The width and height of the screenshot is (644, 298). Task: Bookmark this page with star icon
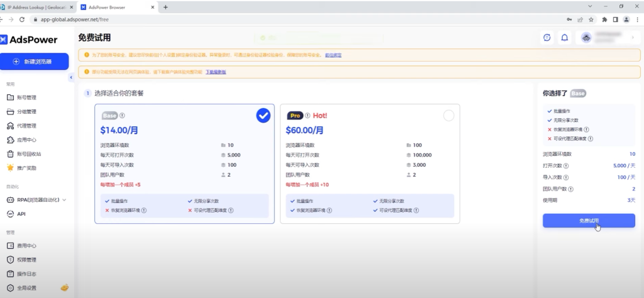click(x=591, y=19)
